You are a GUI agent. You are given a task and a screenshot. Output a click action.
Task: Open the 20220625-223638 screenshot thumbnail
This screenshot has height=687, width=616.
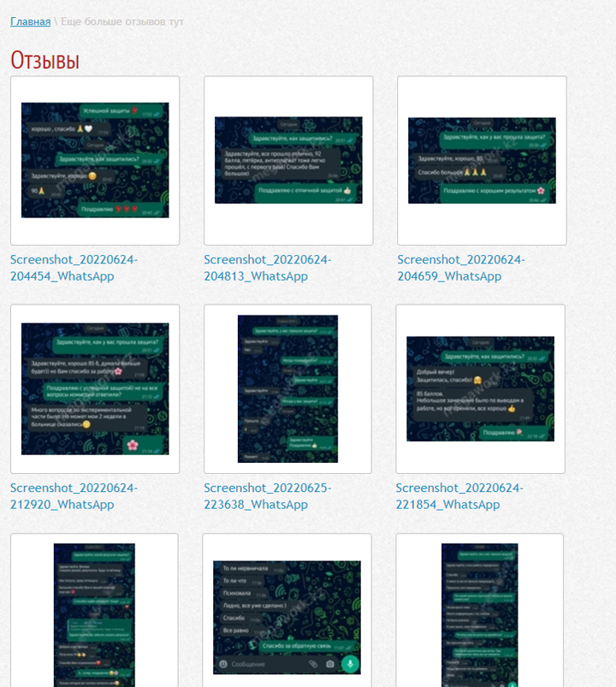pyautogui.click(x=287, y=388)
